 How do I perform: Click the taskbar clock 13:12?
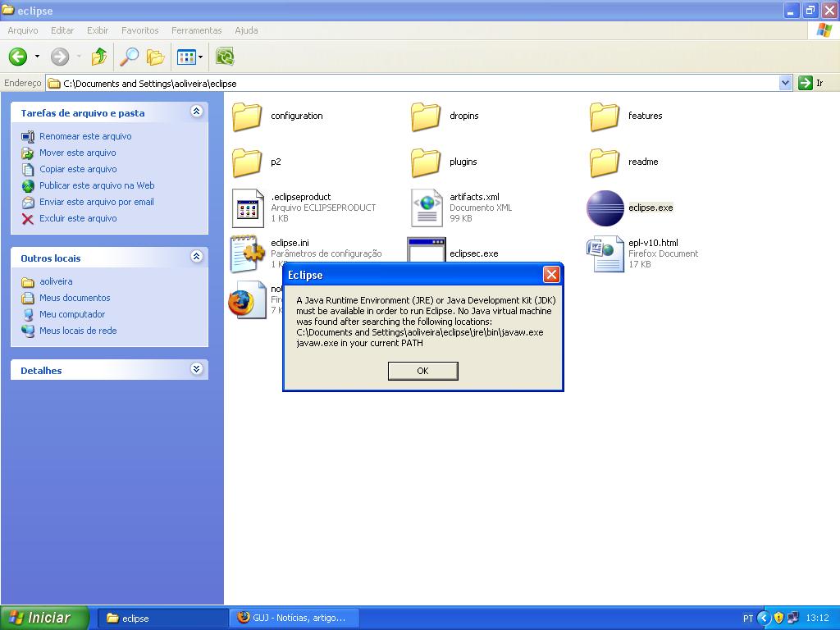pyautogui.click(x=818, y=619)
